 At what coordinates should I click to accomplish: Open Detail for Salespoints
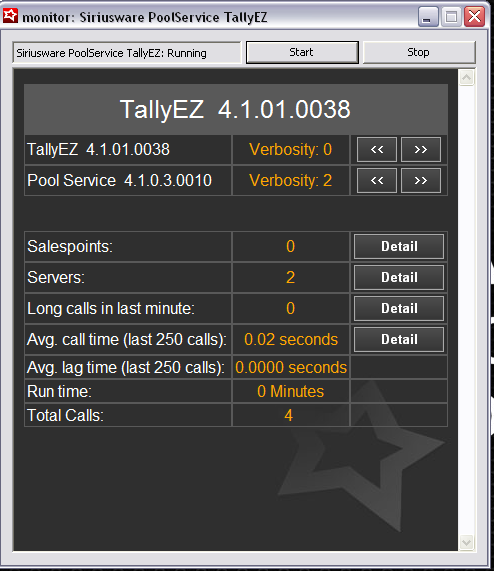coord(399,247)
